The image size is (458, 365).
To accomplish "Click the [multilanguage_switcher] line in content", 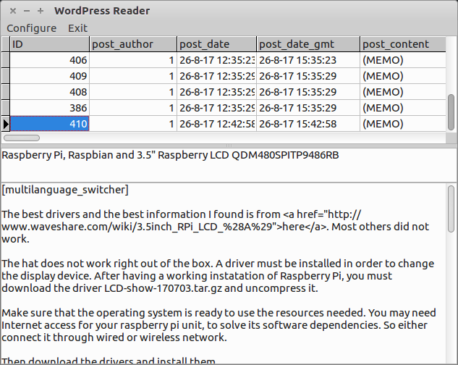I will (x=65, y=190).
